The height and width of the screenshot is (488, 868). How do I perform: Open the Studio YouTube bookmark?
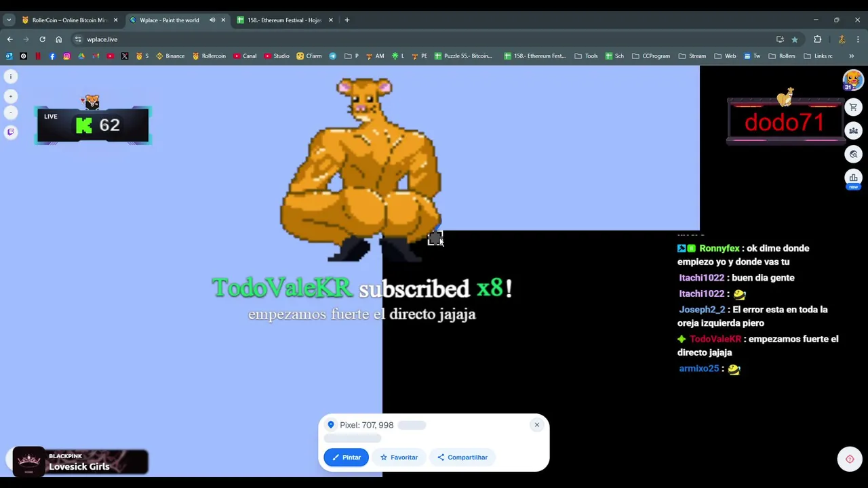point(277,56)
